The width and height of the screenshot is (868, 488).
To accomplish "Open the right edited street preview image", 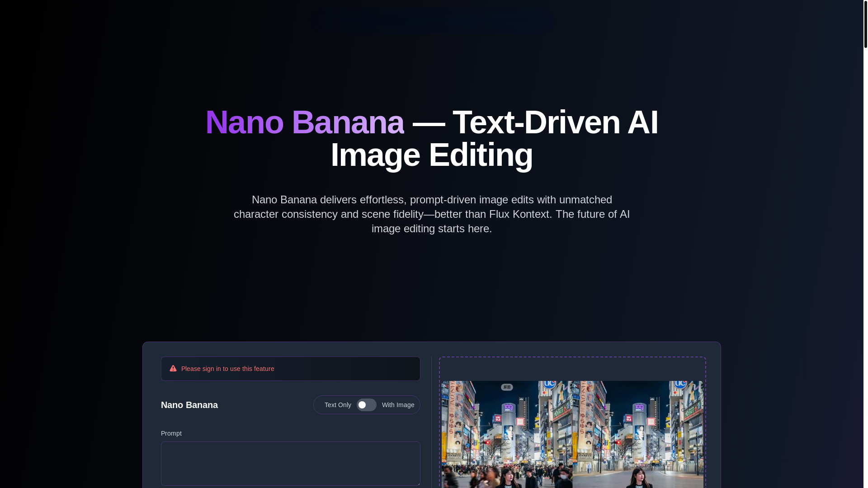I will coord(638,434).
